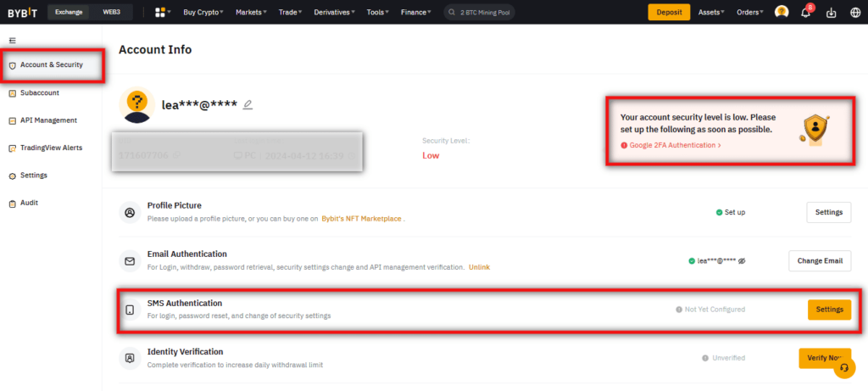Screen dimensions: 868x391
Task: Switch to Exchange mode
Action: point(69,12)
